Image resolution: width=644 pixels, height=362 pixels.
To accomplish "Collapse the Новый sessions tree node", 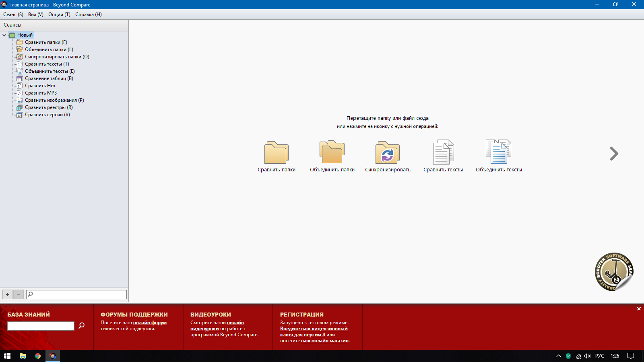I will (4, 35).
